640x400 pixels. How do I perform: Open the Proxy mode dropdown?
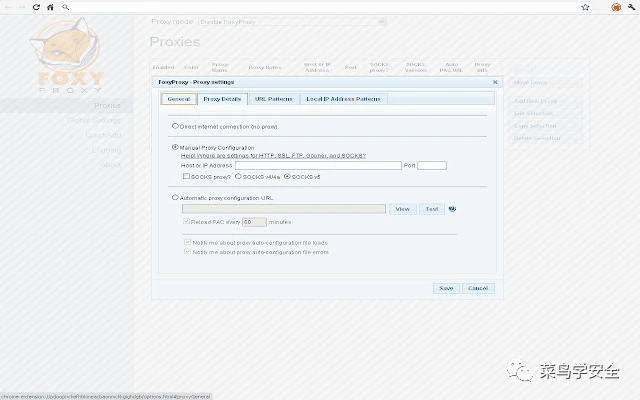tap(292, 22)
